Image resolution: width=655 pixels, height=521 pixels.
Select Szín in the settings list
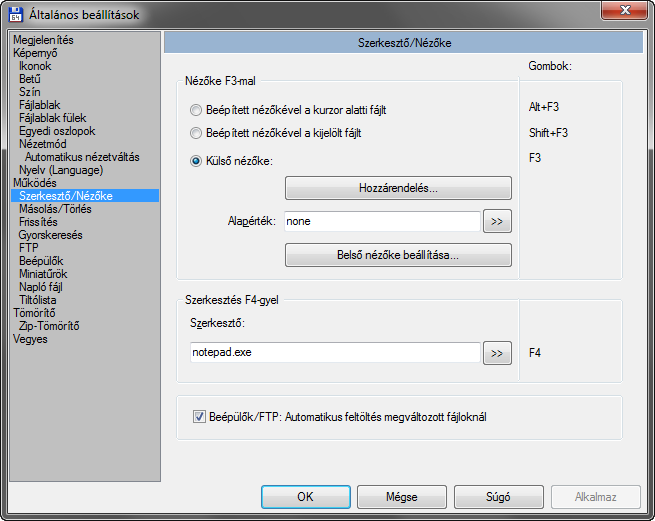(30, 91)
